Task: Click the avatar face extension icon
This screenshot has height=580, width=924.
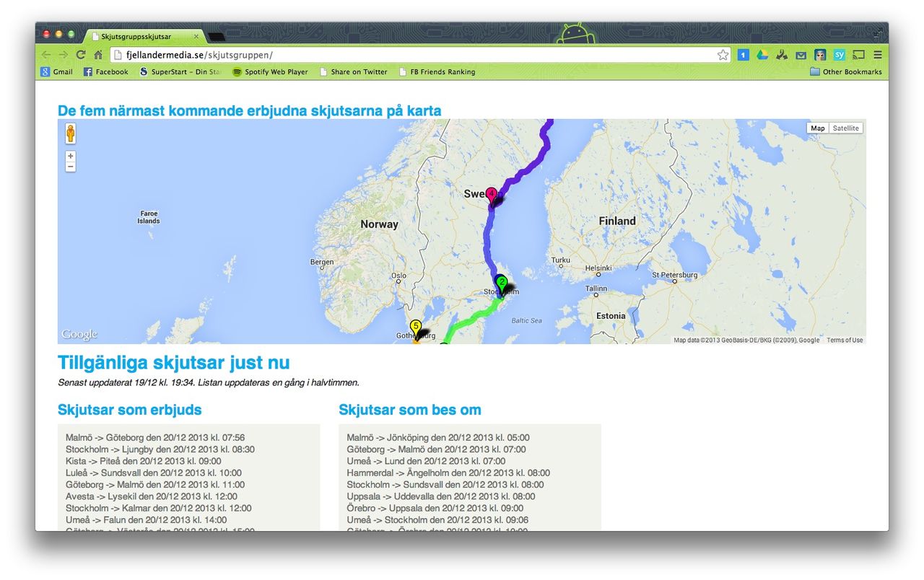Action: click(820, 55)
